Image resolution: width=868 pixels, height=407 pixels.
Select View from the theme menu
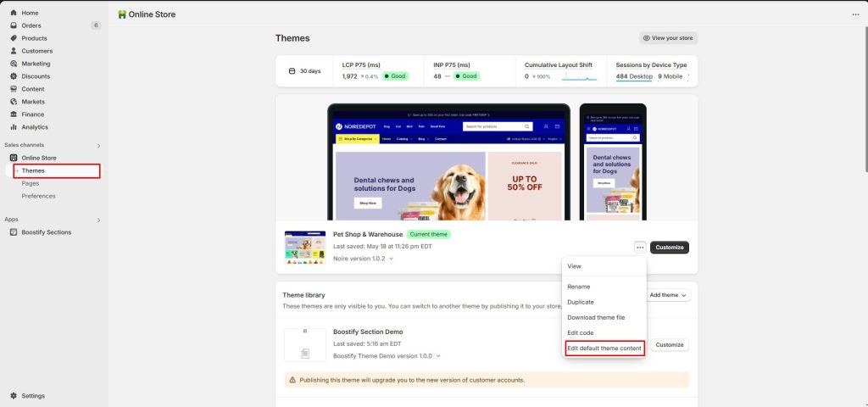604,266
